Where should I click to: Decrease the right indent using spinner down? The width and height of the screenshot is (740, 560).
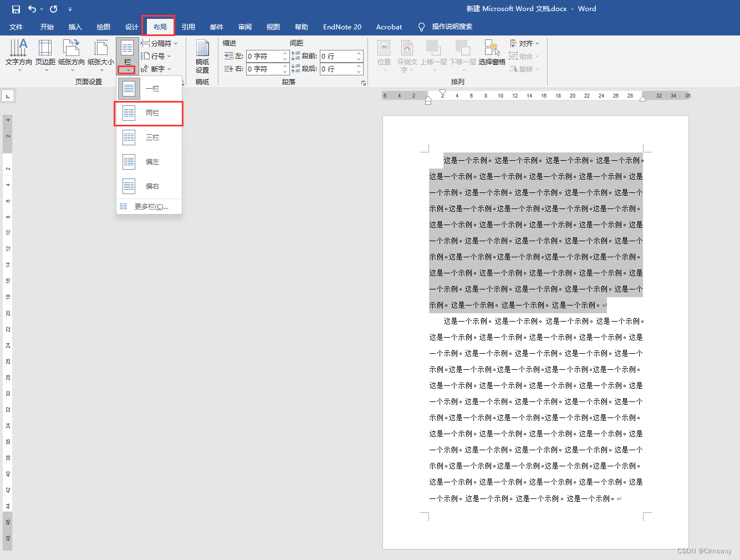pos(285,72)
